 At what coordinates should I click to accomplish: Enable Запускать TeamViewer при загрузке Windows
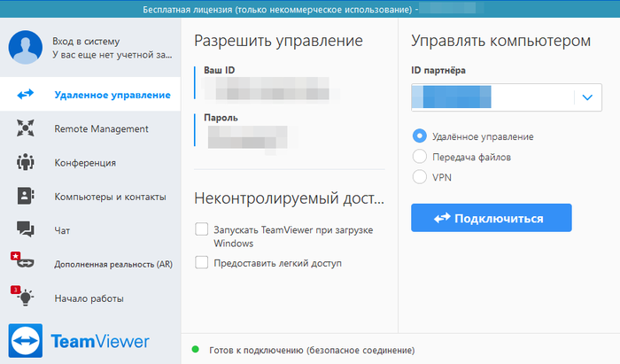tap(202, 230)
